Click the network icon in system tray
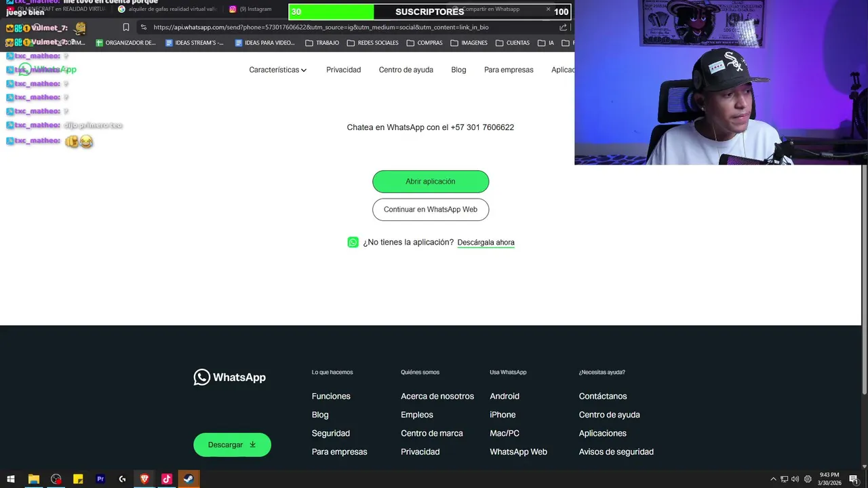The height and width of the screenshot is (488, 868). (x=784, y=479)
